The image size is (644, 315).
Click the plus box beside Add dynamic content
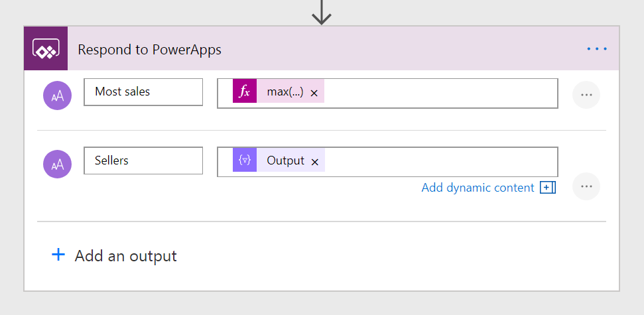click(x=547, y=188)
